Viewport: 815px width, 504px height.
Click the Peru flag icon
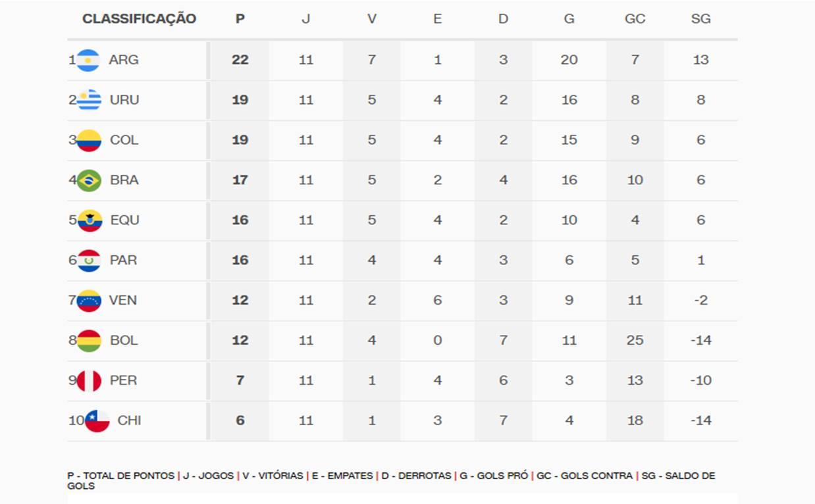[x=89, y=381]
